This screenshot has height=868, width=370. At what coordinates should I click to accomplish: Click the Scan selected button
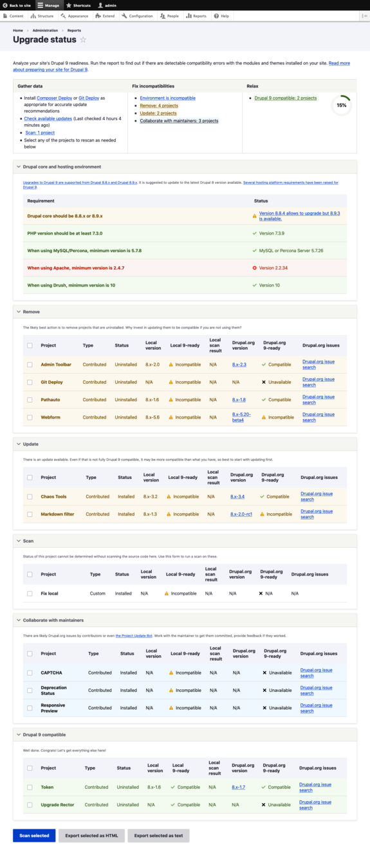34,835
